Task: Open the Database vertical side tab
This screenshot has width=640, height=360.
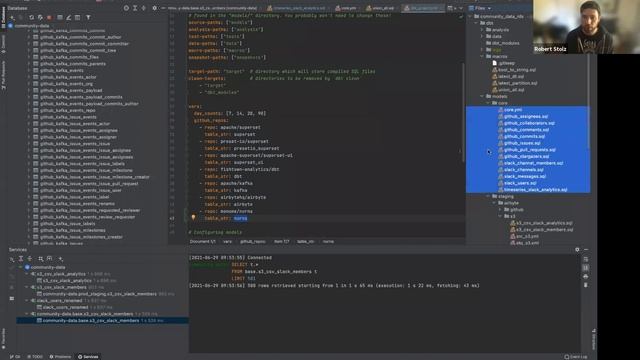Action: pos(3,16)
